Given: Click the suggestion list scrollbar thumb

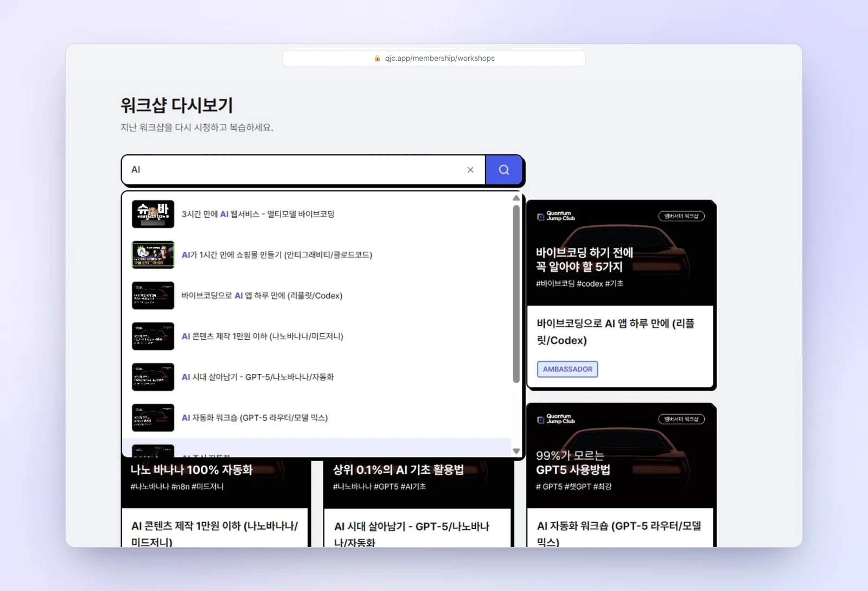Looking at the screenshot, I should click(516, 294).
